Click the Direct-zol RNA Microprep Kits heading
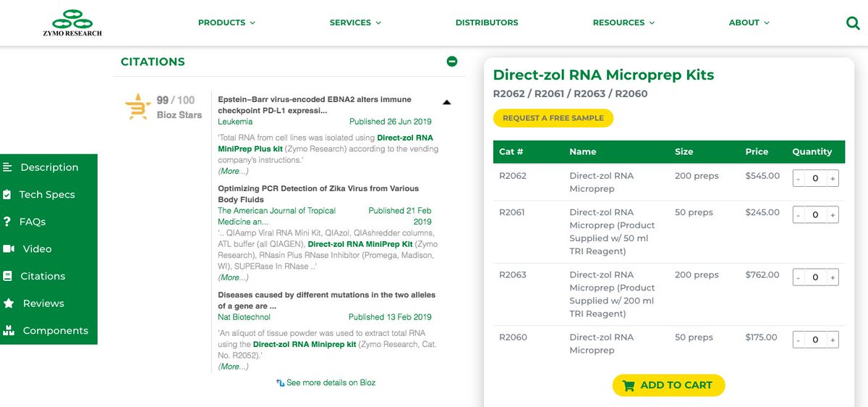This screenshot has width=868, height=407. click(x=603, y=75)
